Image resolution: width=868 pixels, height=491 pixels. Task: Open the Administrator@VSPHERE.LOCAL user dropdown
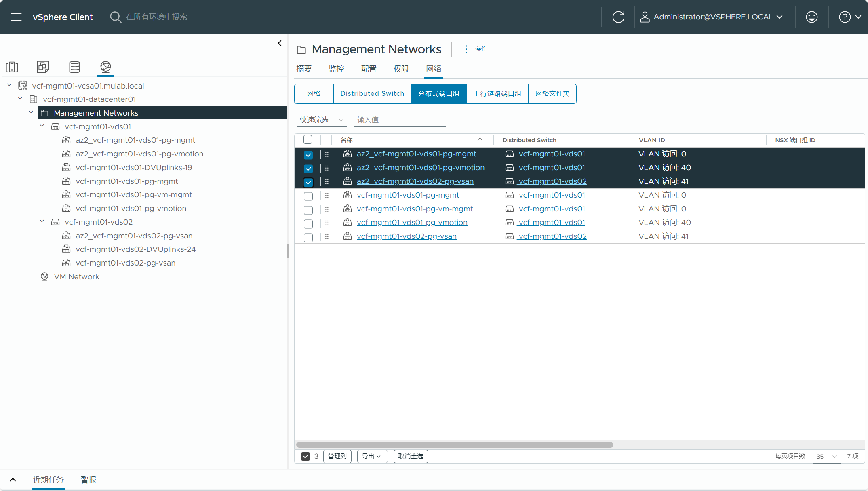(713, 17)
